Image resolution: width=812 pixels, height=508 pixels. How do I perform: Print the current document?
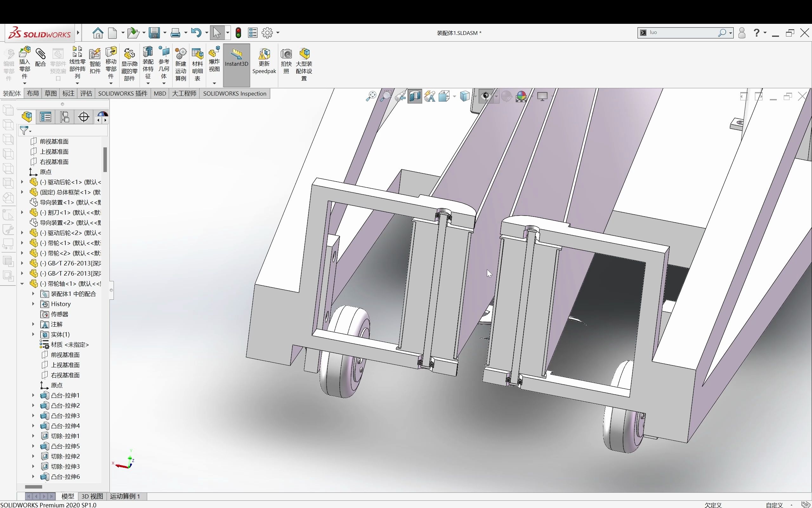(x=175, y=33)
